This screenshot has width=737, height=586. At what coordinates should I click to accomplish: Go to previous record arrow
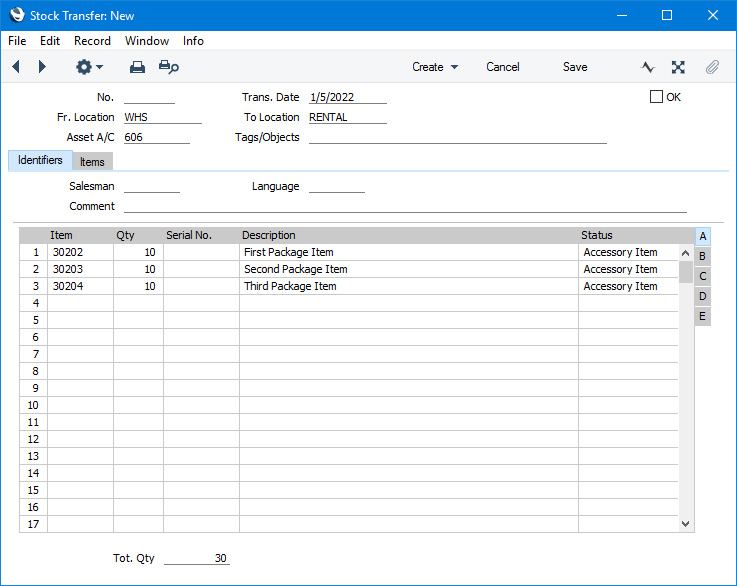point(16,67)
